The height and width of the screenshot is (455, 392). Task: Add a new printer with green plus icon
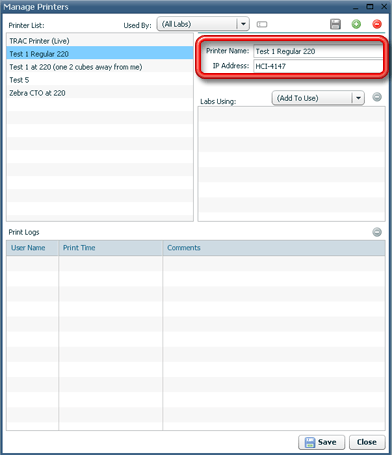356,24
